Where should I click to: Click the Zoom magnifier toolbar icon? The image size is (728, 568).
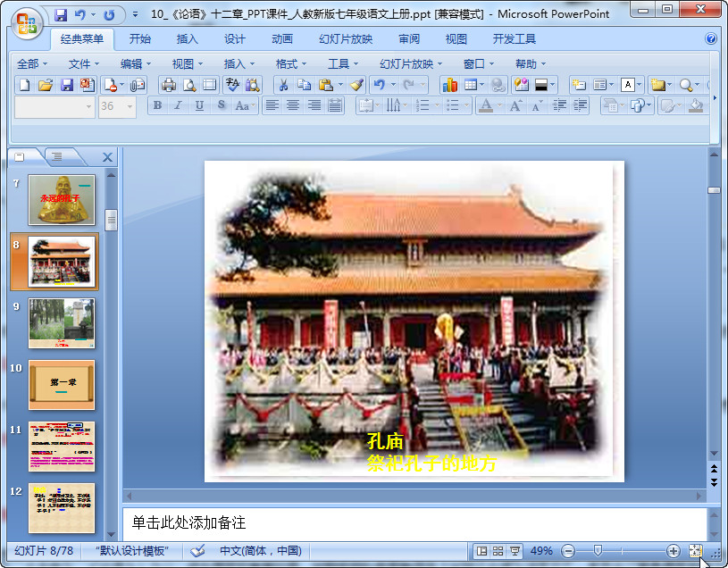[686, 85]
